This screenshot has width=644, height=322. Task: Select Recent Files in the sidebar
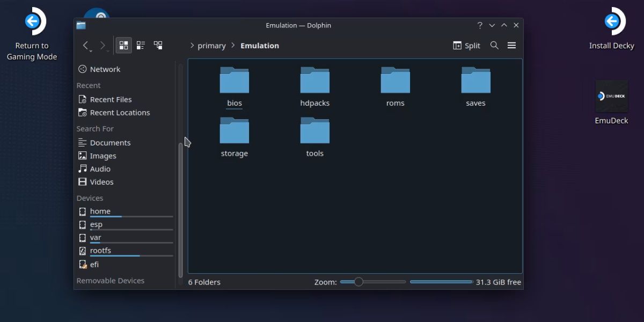click(x=111, y=99)
